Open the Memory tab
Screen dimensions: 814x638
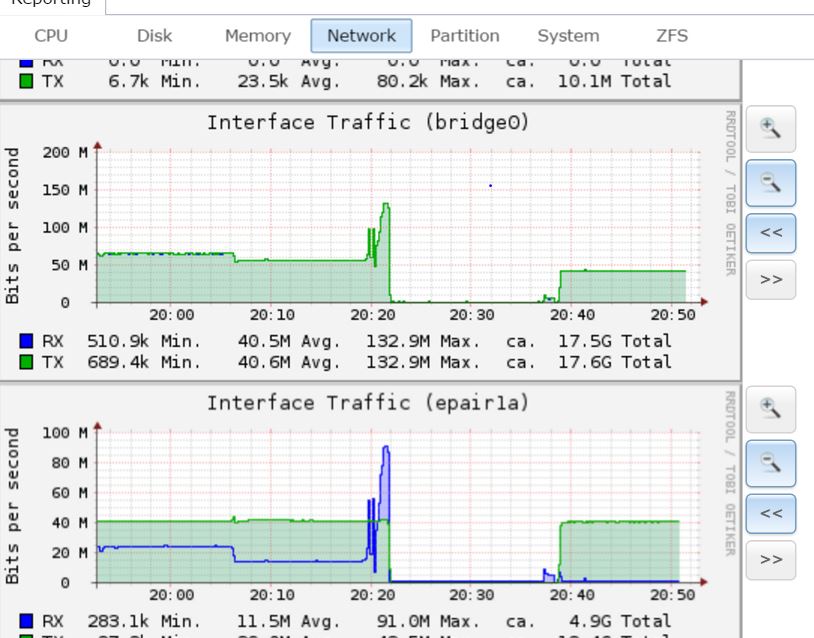(x=257, y=36)
